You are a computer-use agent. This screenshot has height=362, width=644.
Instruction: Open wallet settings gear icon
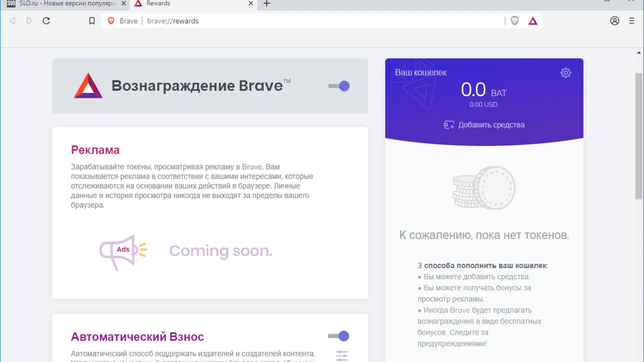pyautogui.click(x=566, y=73)
